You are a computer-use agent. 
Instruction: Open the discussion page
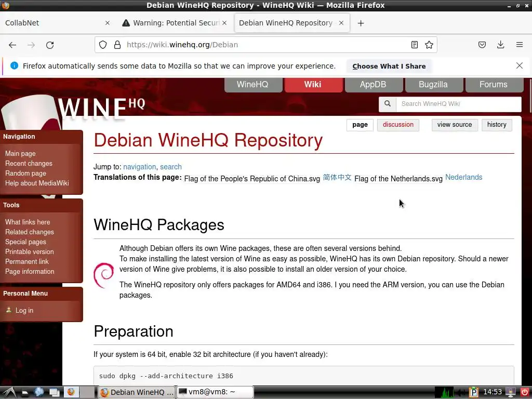coord(398,125)
